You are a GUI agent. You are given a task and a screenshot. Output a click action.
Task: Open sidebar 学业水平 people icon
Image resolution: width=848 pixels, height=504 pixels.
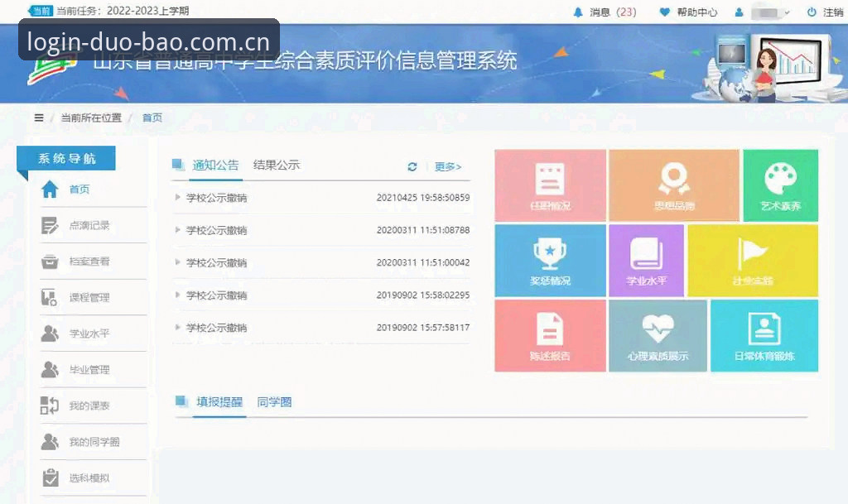click(x=50, y=334)
